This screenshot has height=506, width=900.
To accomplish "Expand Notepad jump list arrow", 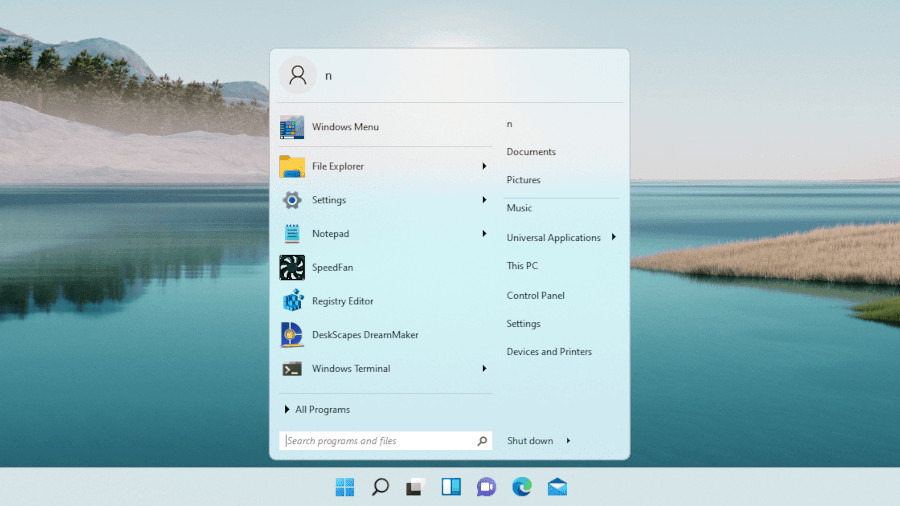I will click(x=484, y=233).
